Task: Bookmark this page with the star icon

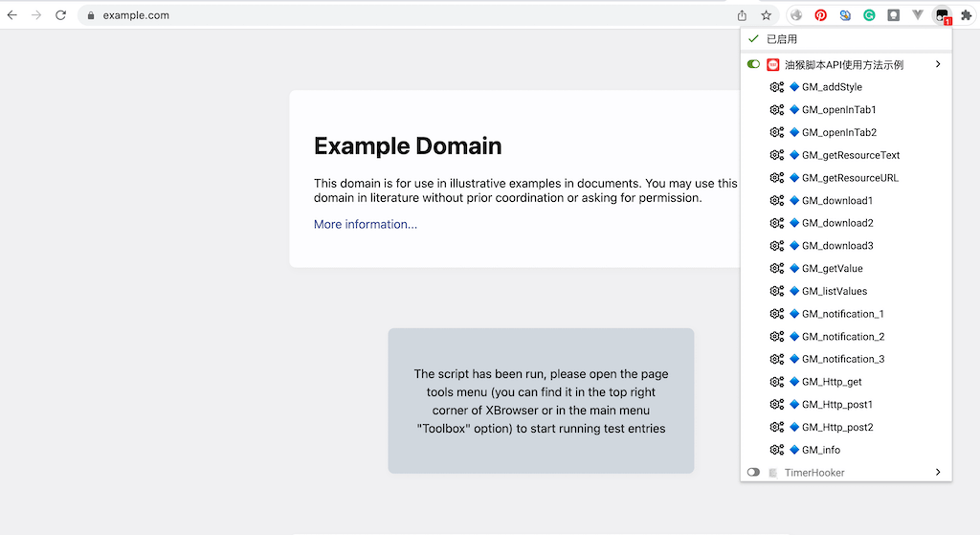Action: tap(766, 15)
